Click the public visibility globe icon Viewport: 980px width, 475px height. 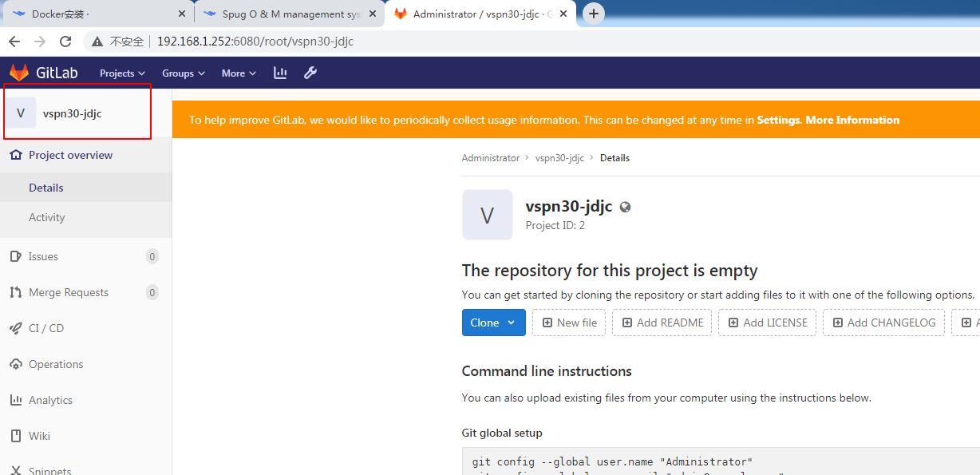pos(625,206)
